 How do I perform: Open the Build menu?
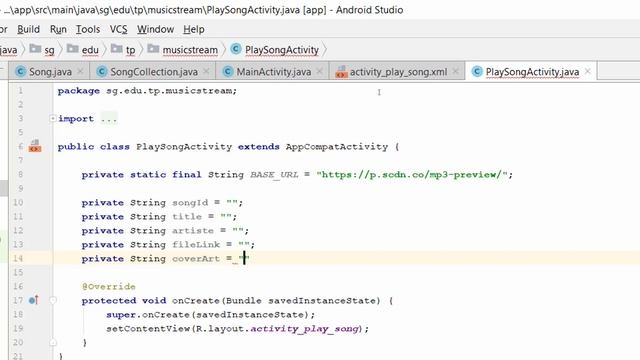tap(28, 29)
